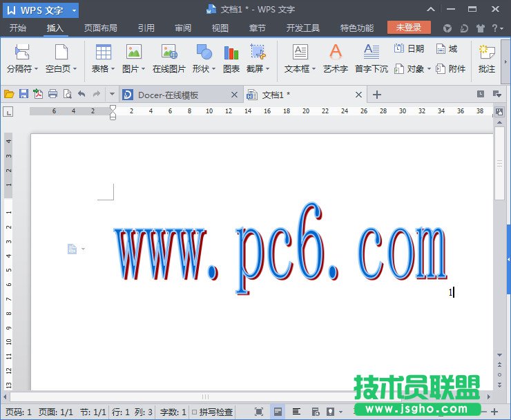Collapse the ribbon with the up chevron
Viewport: 511px width, 420px height.
(x=431, y=9)
